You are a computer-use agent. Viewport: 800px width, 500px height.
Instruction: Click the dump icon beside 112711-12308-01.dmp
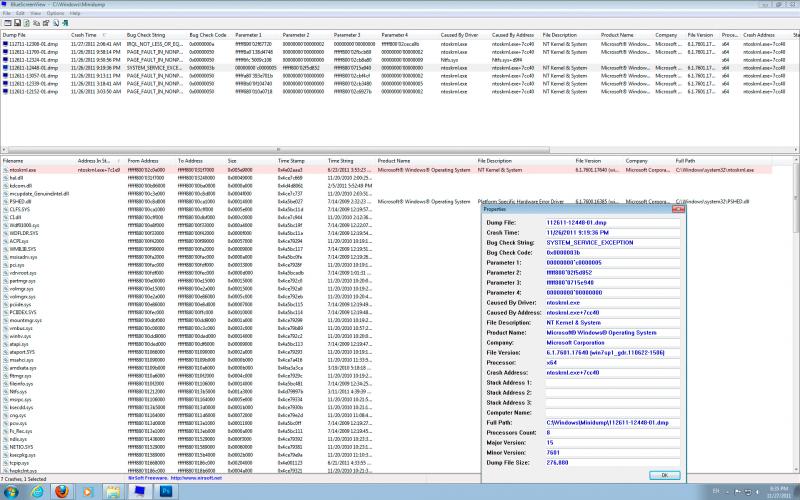[x=5, y=44]
